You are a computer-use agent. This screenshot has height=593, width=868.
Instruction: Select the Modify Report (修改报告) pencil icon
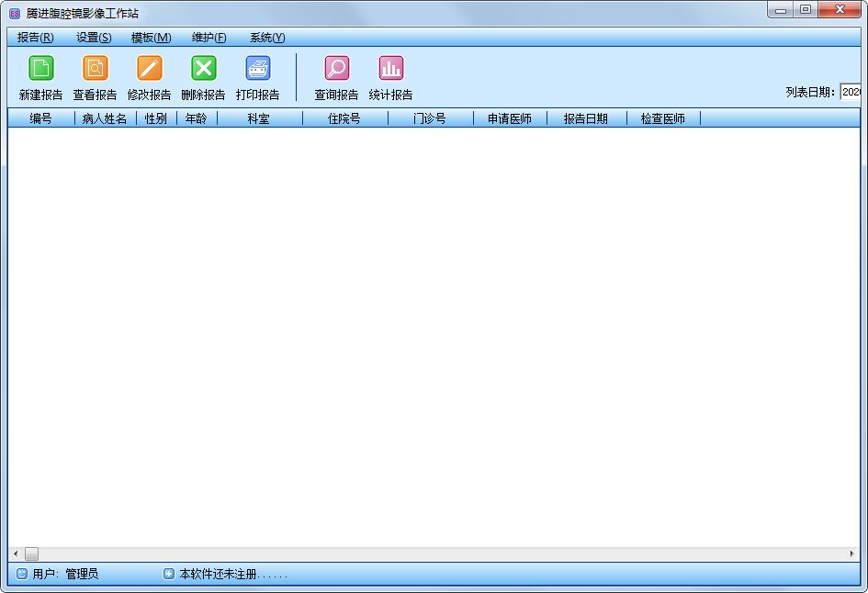click(x=150, y=69)
